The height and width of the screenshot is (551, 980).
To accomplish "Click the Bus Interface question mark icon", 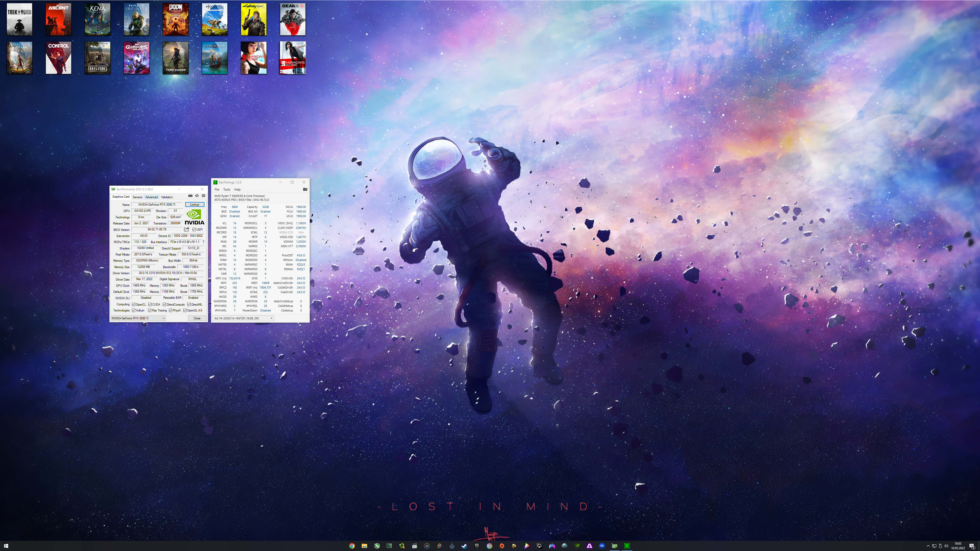I will (204, 242).
